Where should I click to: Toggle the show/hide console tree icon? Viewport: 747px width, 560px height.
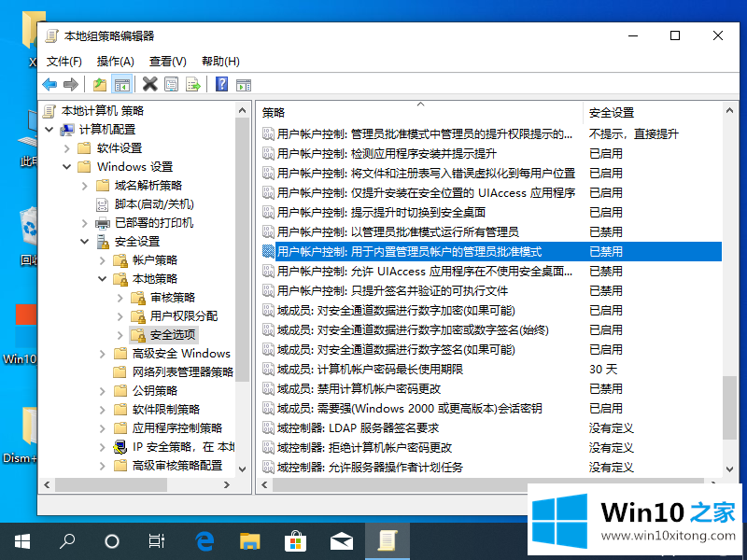coord(122,85)
